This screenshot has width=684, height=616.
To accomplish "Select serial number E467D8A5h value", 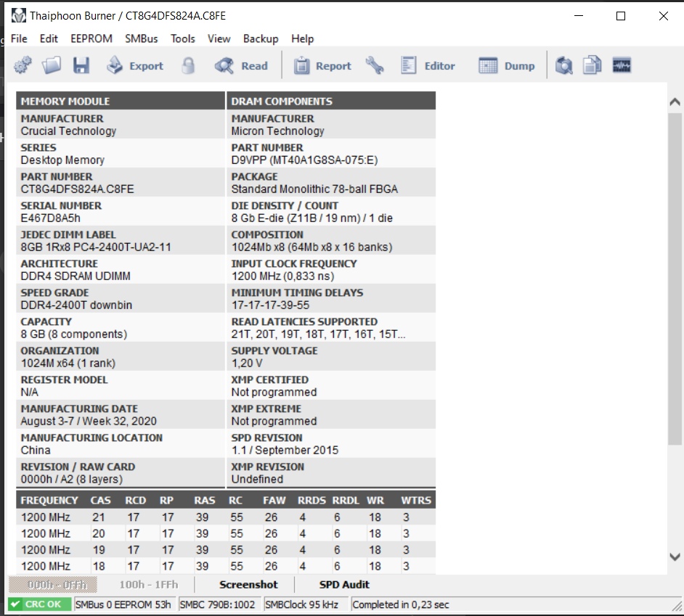I will (51, 218).
